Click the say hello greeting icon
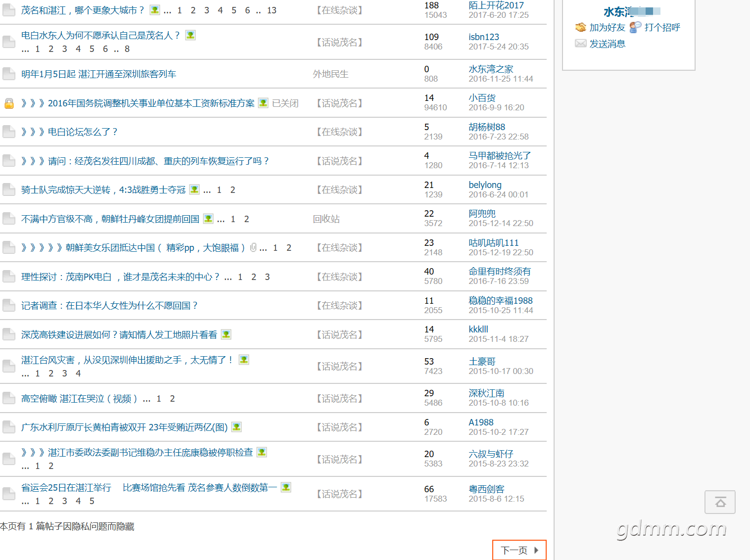Viewport: 750px width, 560px height. tap(636, 27)
